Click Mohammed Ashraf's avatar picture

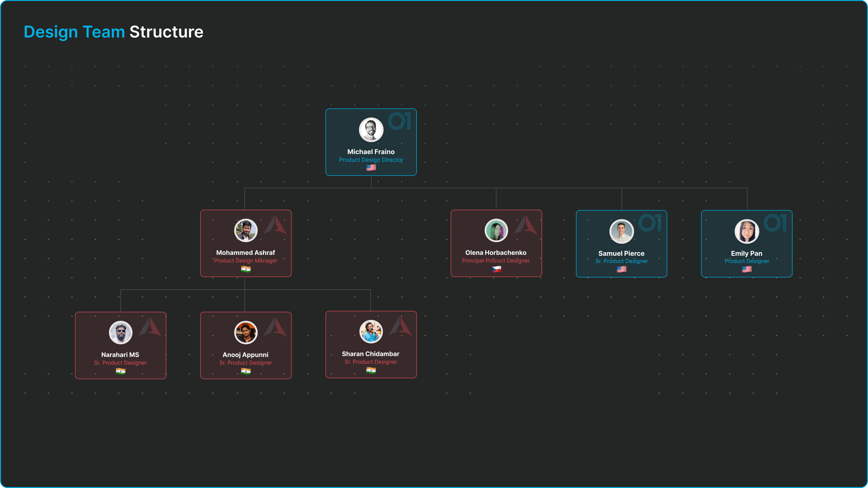[x=246, y=231]
